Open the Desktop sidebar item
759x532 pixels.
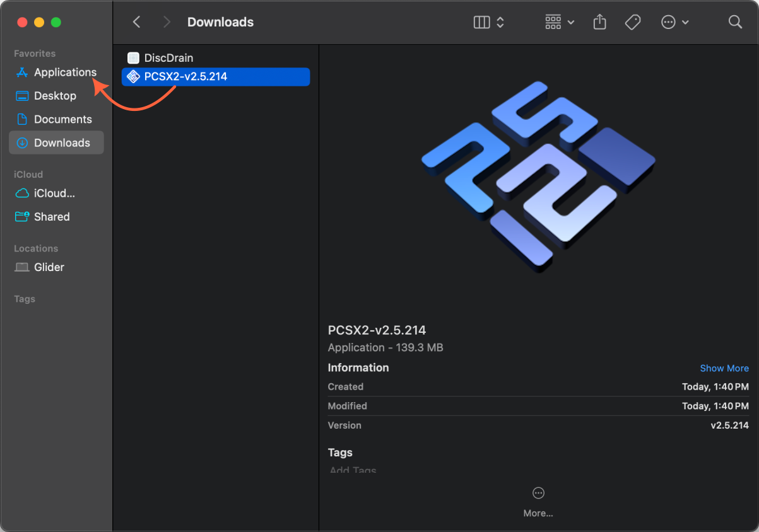tap(54, 95)
